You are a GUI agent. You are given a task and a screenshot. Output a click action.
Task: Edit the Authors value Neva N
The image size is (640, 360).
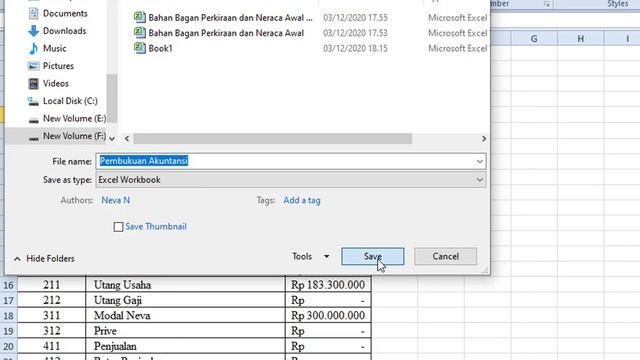pyautogui.click(x=116, y=200)
